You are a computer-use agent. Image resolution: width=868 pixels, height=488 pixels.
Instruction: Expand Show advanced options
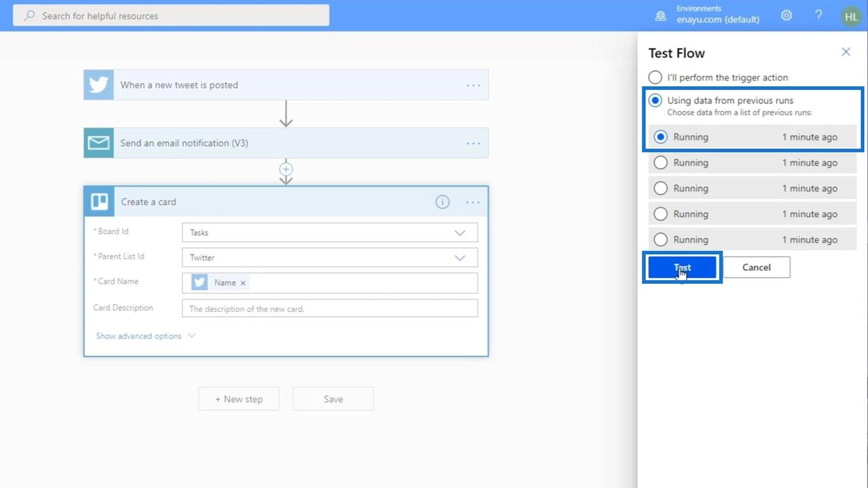pos(145,336)
